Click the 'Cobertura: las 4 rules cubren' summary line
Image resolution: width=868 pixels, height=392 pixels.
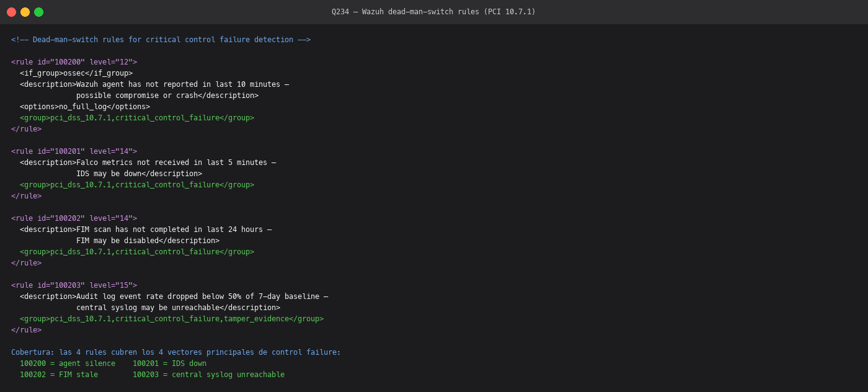tap(176, 352)
